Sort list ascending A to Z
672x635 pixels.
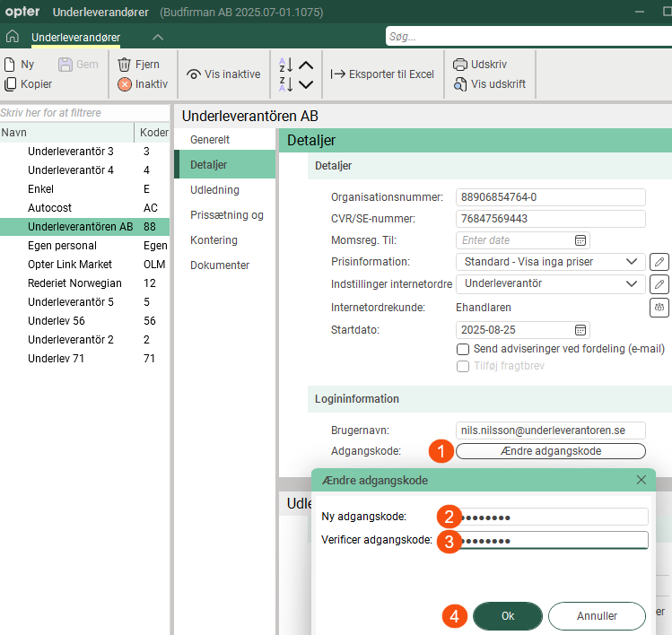pos(285,65)
